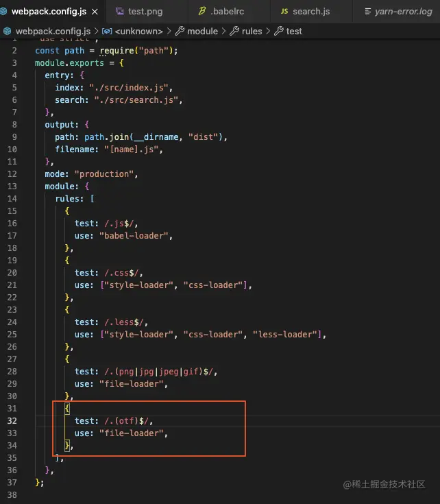Click the webpack icon in the breadcrumb
The image size is (440, 504).
click(x=7, y=31)
